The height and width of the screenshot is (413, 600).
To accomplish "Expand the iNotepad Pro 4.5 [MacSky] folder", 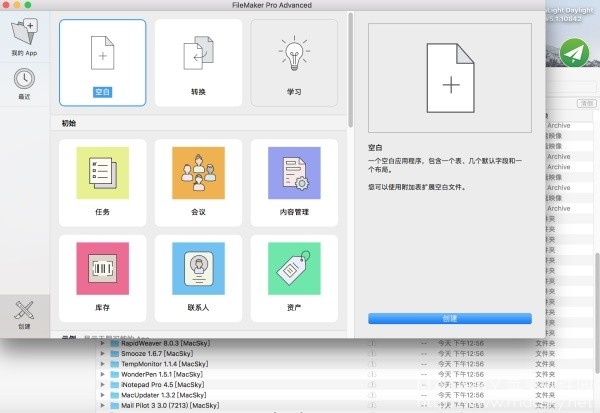I will pyautogui.click(x=103, y=385).
